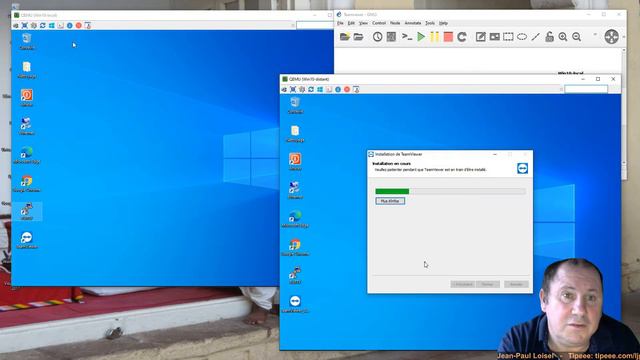Screen dimensions: 640x360
Task: Click round router device icon in GNS3
Action: (x=611, y=37)
